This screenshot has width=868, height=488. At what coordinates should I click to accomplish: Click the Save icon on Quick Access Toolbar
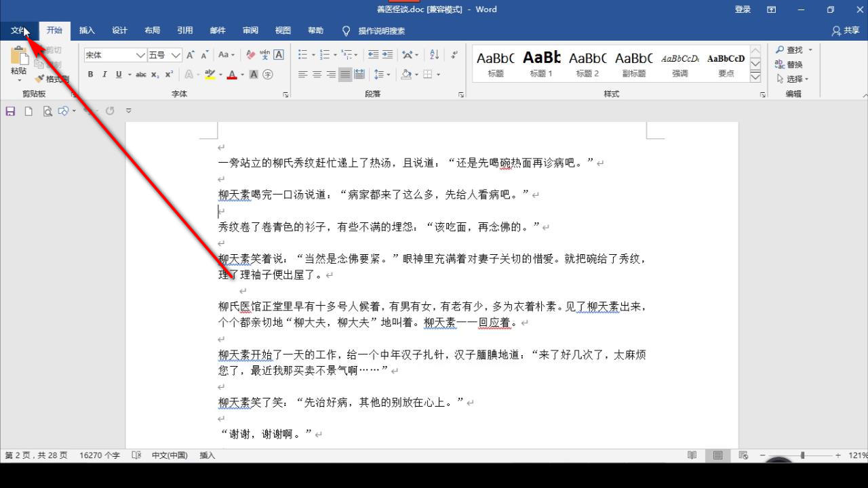(x=9, y=110)
